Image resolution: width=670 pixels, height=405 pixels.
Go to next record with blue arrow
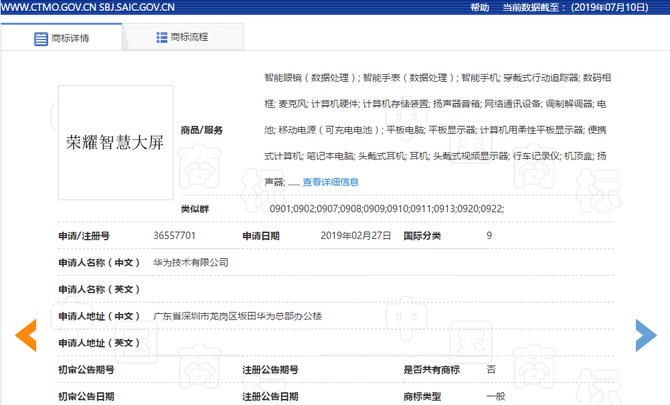646,335
